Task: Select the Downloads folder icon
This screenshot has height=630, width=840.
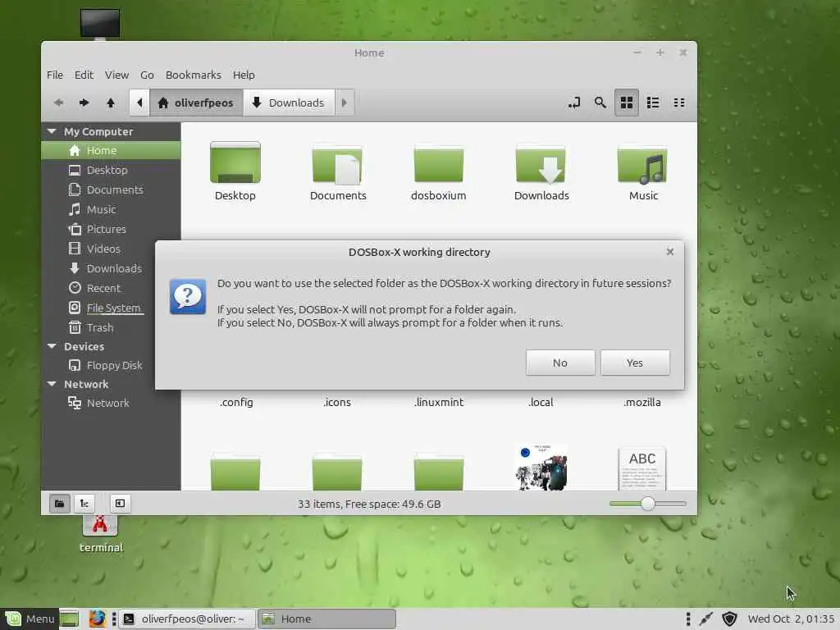Action: click(541, 164)
